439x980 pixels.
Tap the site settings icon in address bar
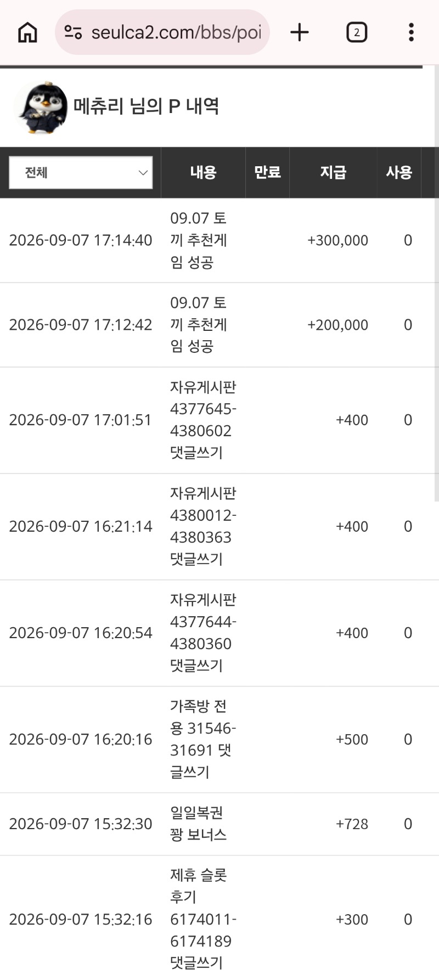tap(73, 32)
